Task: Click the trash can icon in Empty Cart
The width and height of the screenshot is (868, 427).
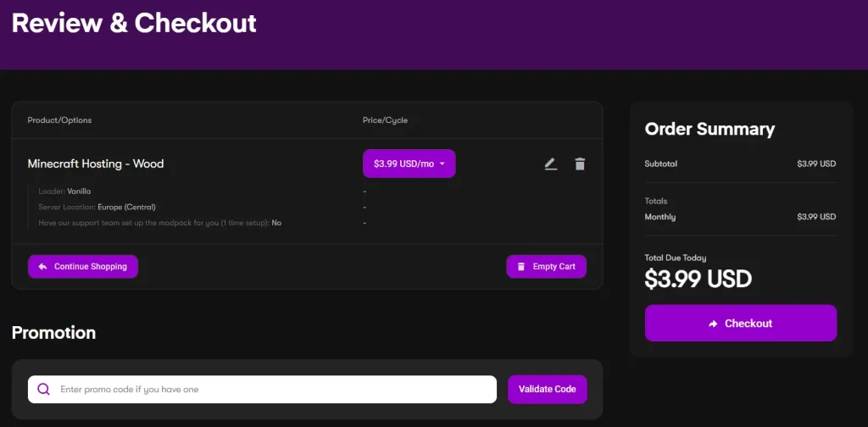Action: coord(521,267)
